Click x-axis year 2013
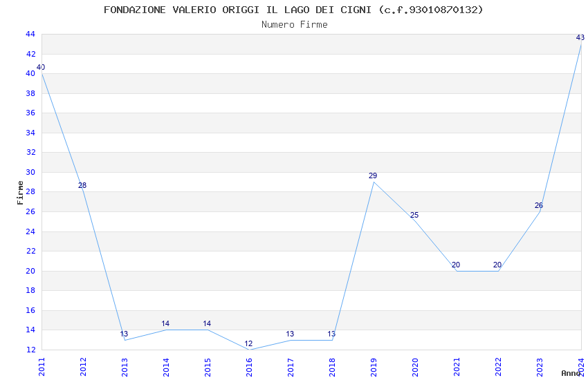This screenshot has width=588, height=380. tap(125, 367)
